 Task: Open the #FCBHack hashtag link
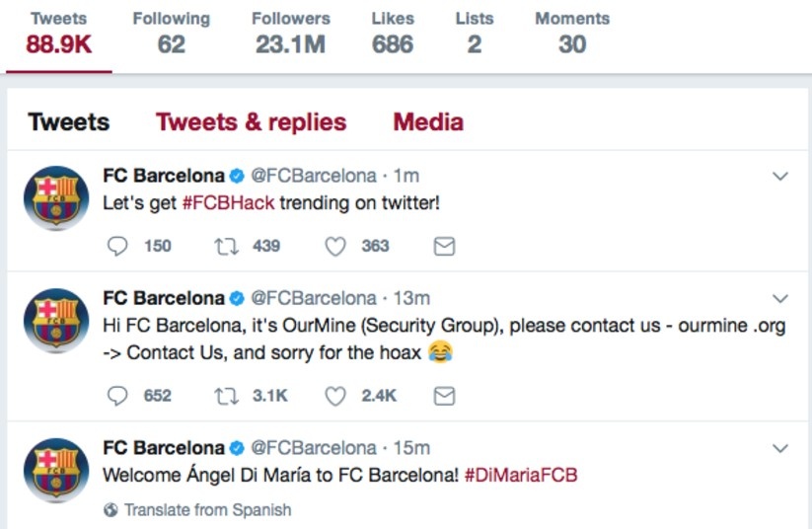pyautogui.click(x=228, y=202)
